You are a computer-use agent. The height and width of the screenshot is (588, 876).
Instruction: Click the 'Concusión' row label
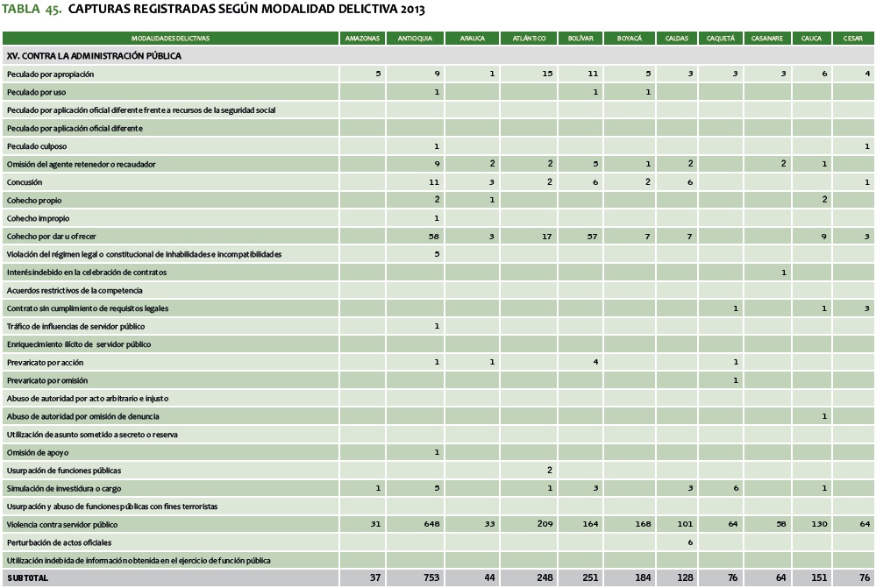pyautogui.click(x=25, y=182)
